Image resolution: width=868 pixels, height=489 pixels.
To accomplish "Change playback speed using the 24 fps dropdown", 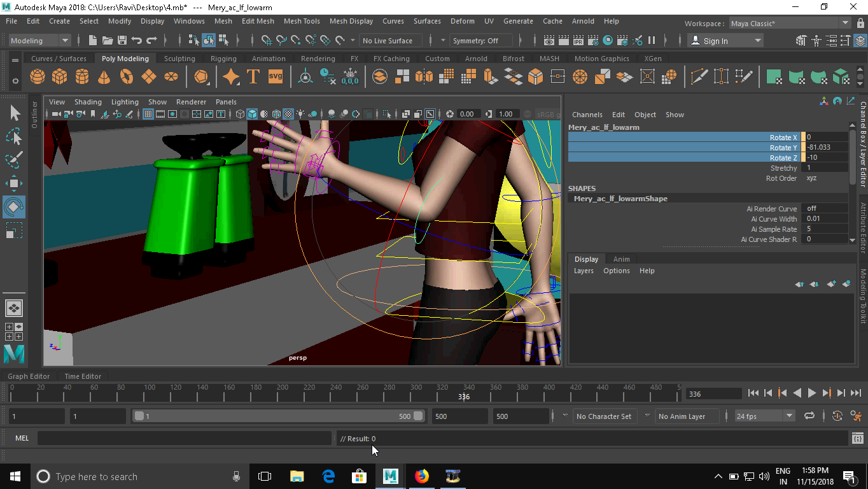I will click(764, 416).
